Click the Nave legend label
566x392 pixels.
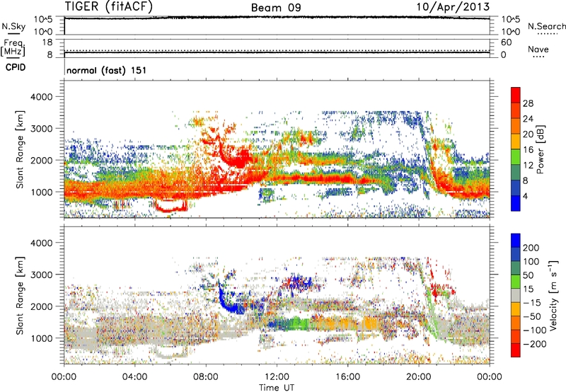click(x=538, y=49)
